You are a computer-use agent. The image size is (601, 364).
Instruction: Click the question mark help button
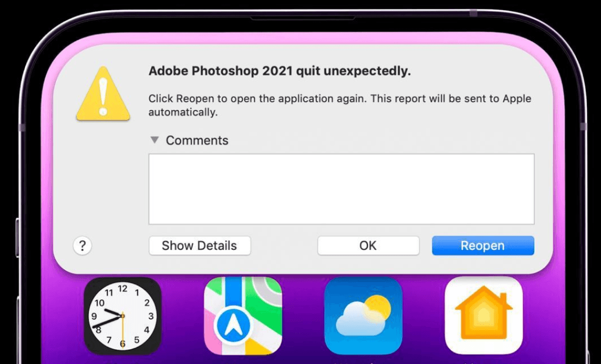(82, 246)
